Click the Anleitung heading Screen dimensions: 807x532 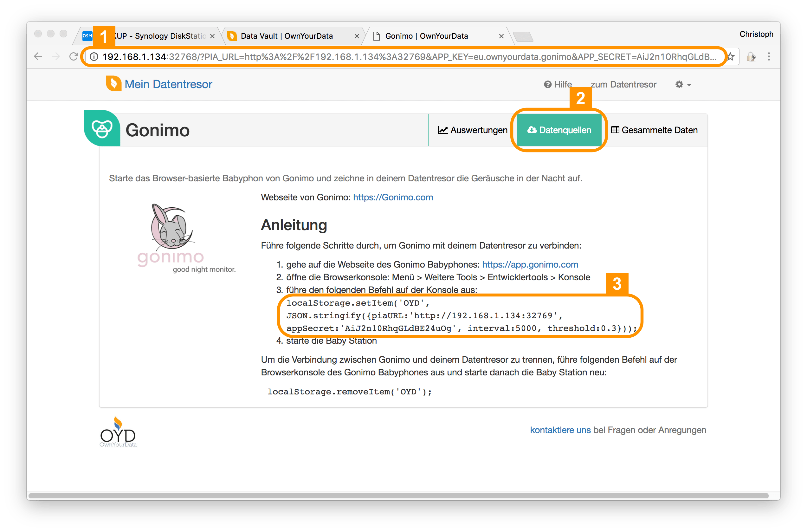coord(294,225)
